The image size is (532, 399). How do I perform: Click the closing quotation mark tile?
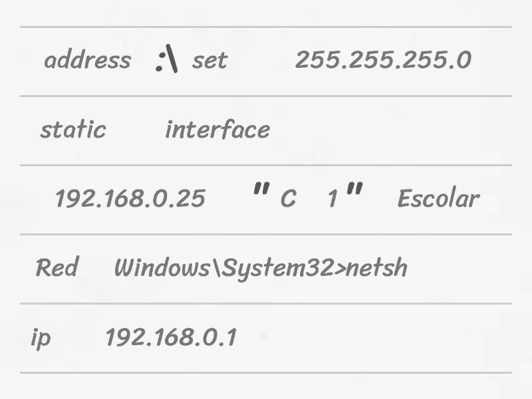tap(354, 195)
